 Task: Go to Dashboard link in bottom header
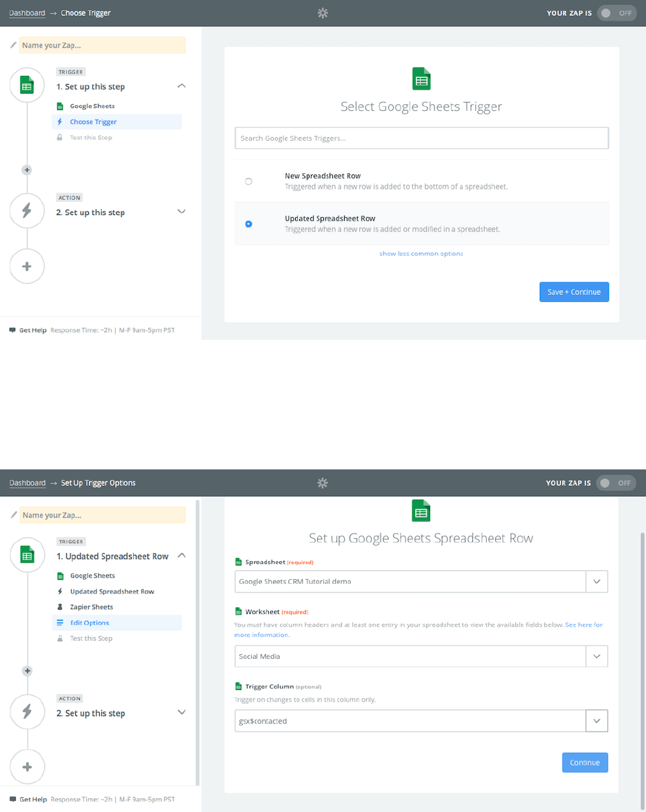(28, 483)
